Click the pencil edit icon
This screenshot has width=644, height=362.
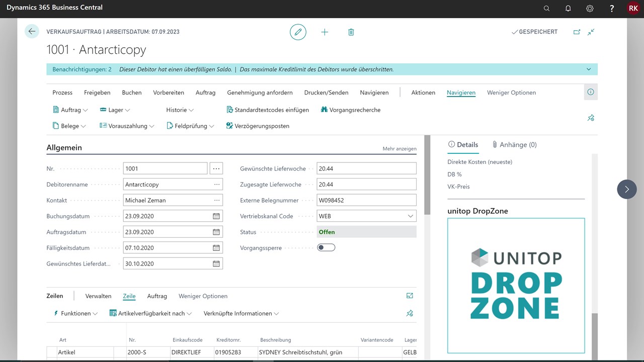point(298,32)
